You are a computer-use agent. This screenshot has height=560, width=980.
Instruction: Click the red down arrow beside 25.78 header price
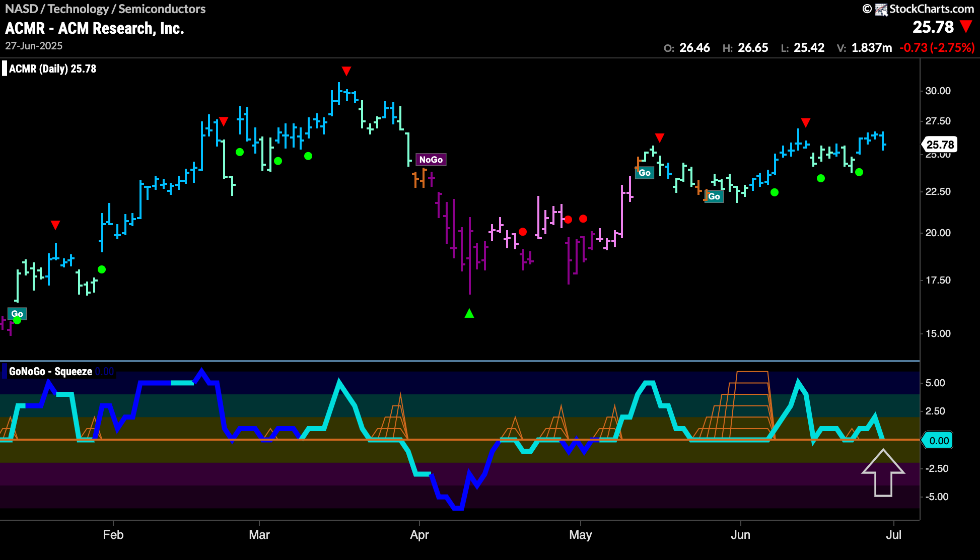[x=966, y=26]
